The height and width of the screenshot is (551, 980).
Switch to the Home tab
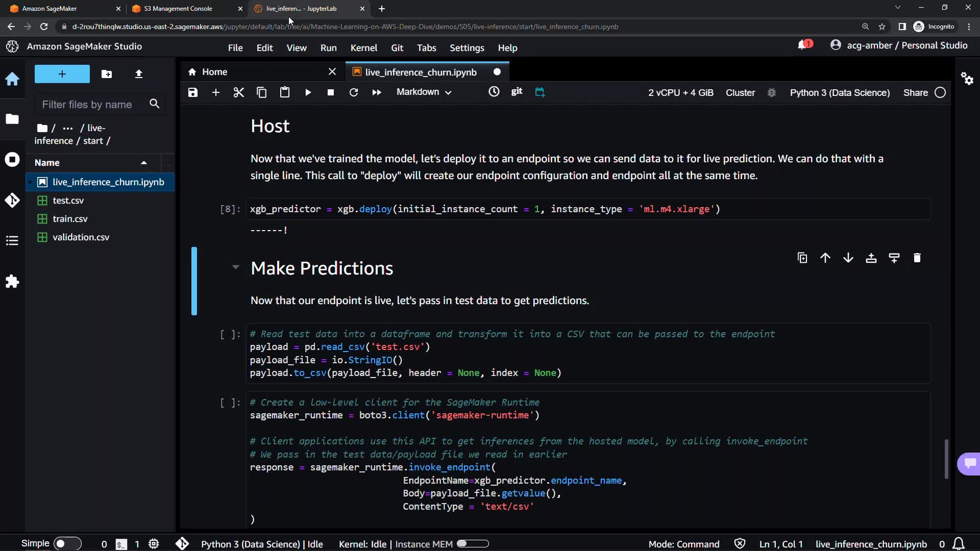(214, 72)
